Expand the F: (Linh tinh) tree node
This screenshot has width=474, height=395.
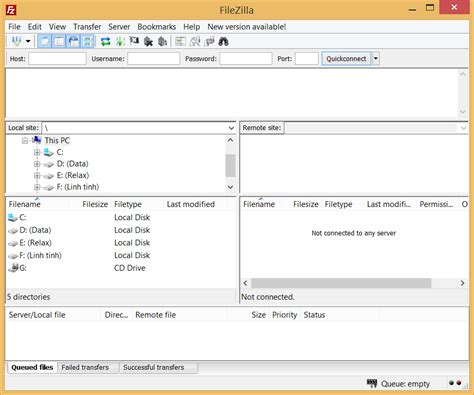tap(37, 187)
